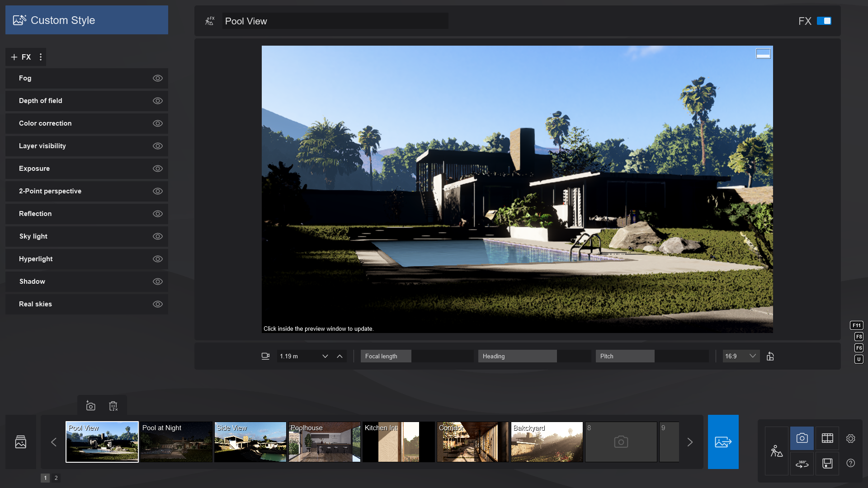
Task: Click the Custom Style button
Action: pos(87,20)
